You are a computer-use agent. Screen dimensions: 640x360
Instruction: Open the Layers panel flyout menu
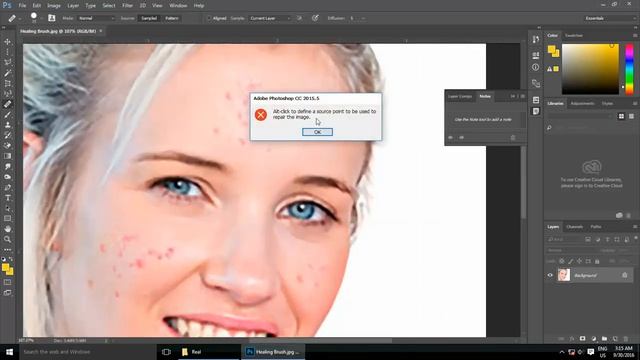click(x=635, y=227)
